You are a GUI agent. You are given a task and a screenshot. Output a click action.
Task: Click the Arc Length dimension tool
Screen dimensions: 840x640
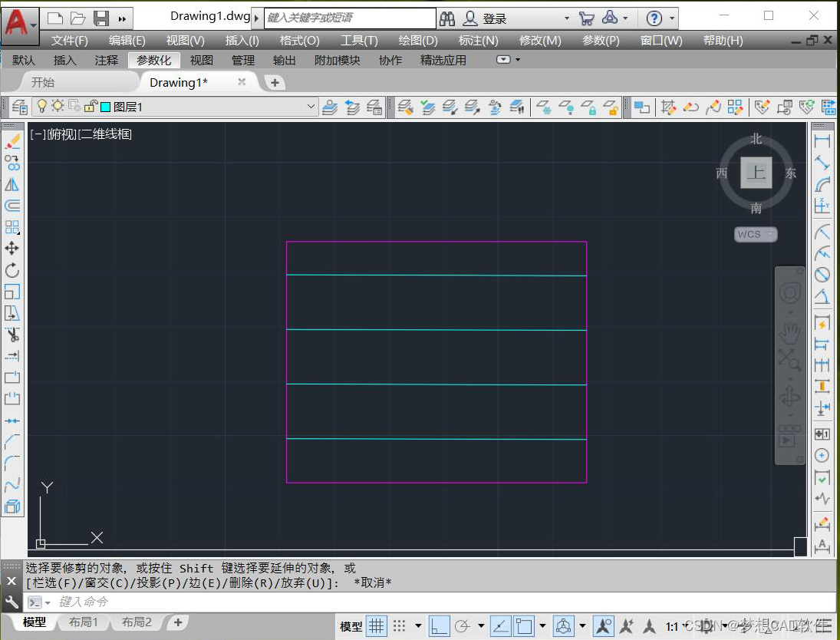[x=822, y=184]
